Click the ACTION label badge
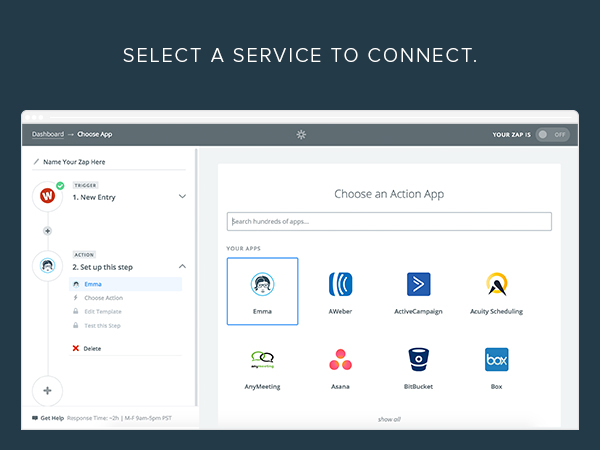 click(x=84, y=254)
